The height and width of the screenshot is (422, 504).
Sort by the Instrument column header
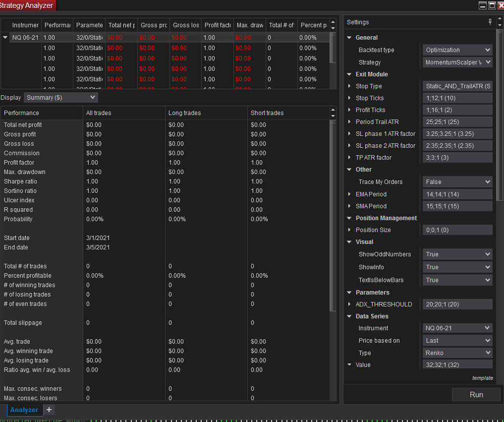[x=25, y=25]
